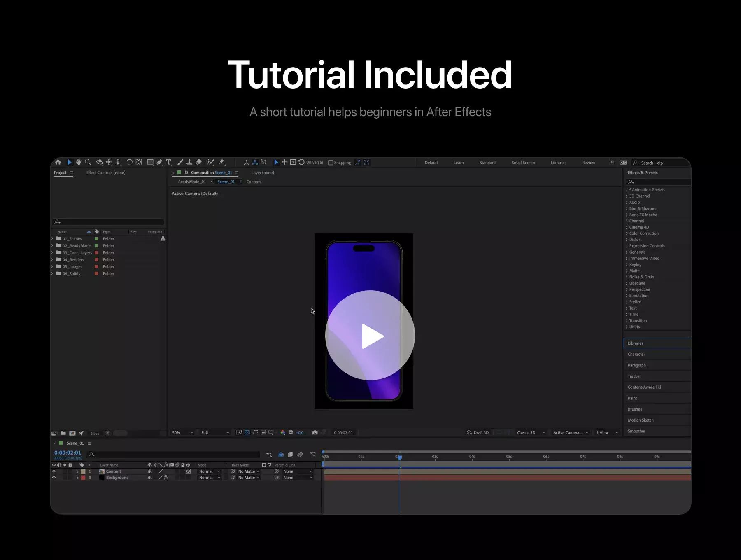Viewport: 741px width, 560px height.
Task: Select the Eraser tool
Action: (199, 162)
